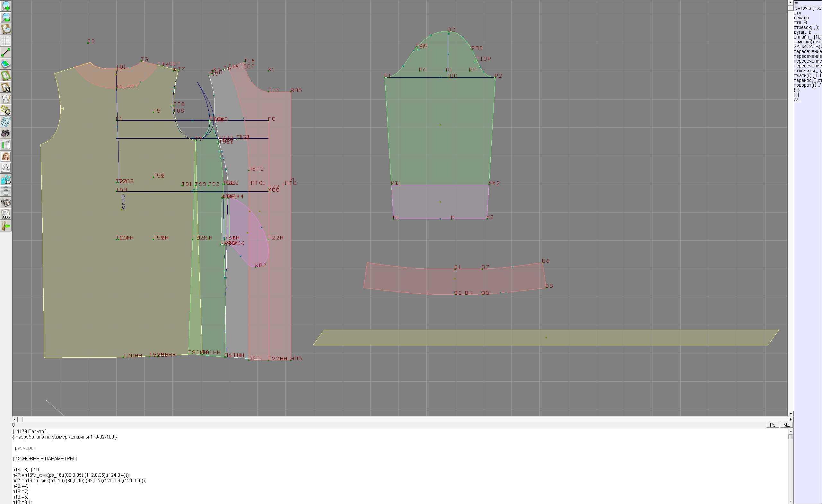This screenshot has height=504, width=822.
Task: Open the stacked books library icon
Action: click(x=6, y=203)
